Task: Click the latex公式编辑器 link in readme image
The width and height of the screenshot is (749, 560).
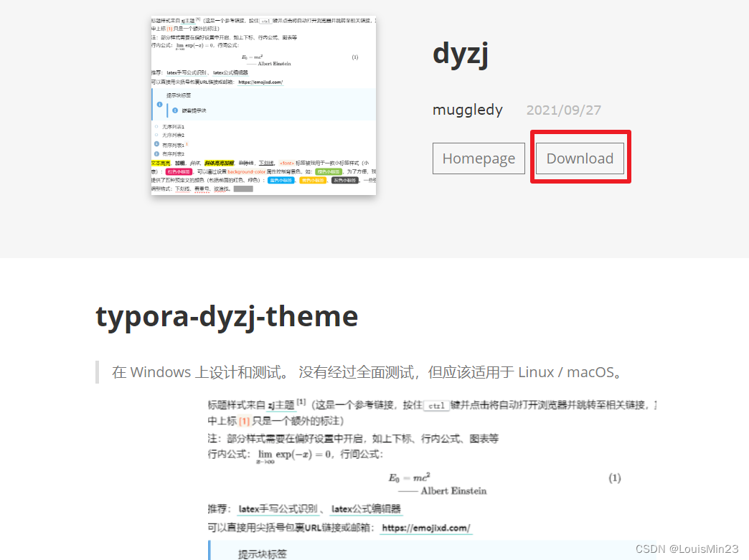Action: tap(366, 509)
